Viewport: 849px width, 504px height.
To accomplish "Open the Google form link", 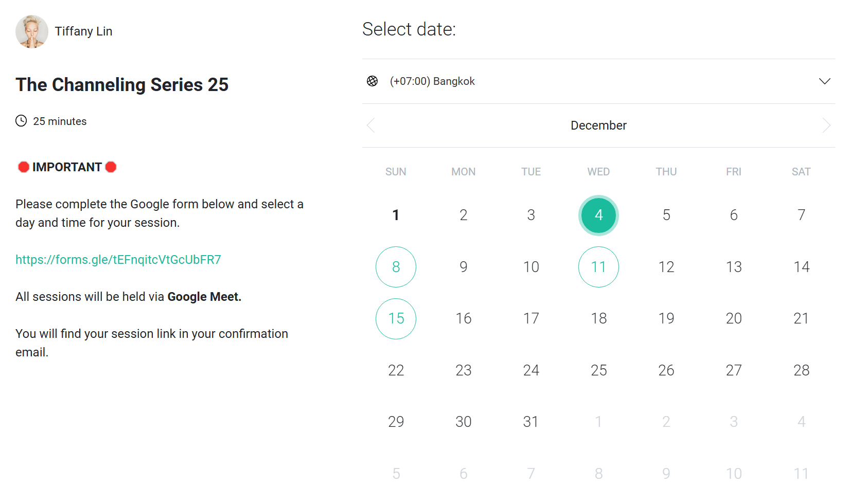I will [118, 260].
